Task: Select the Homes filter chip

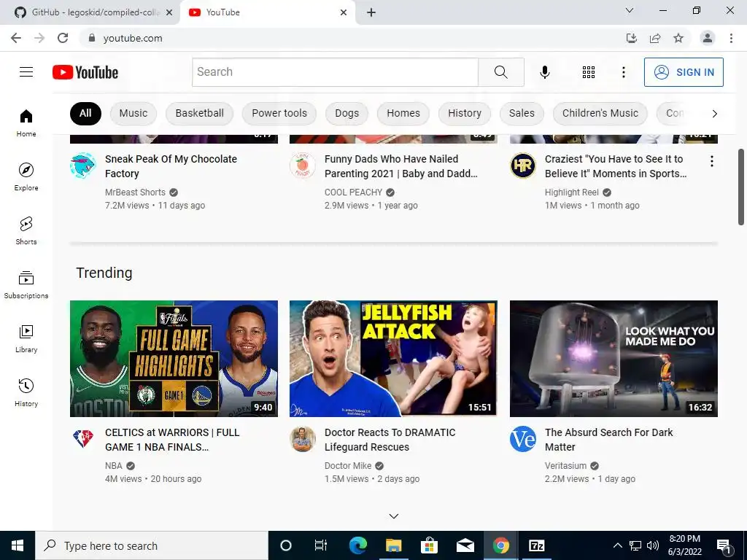Action: (403, 113)
